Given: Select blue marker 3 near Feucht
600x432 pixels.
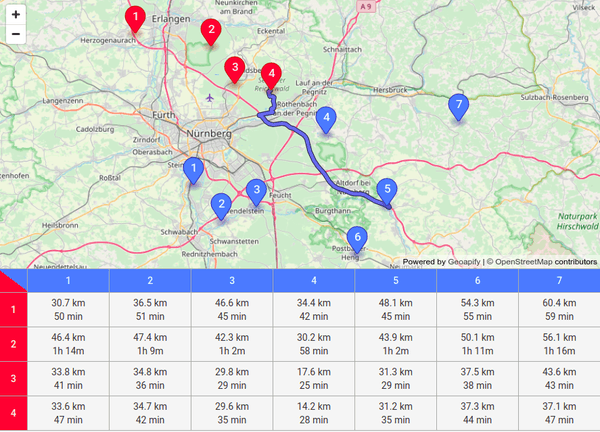Looking at the screenshot, I should click(x=256, y=192).
